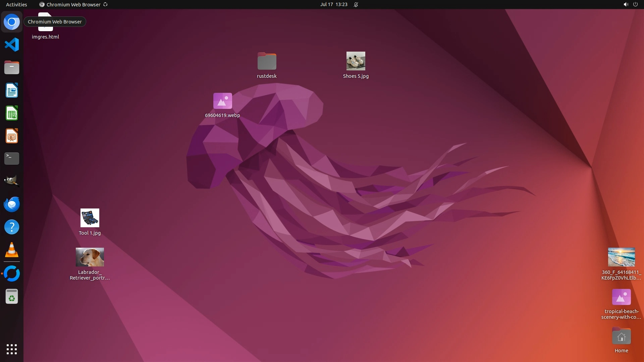Screen dimensions: 644x362
Task: Launch LibreOffice Writer from the dock
Action: [12, 90]
